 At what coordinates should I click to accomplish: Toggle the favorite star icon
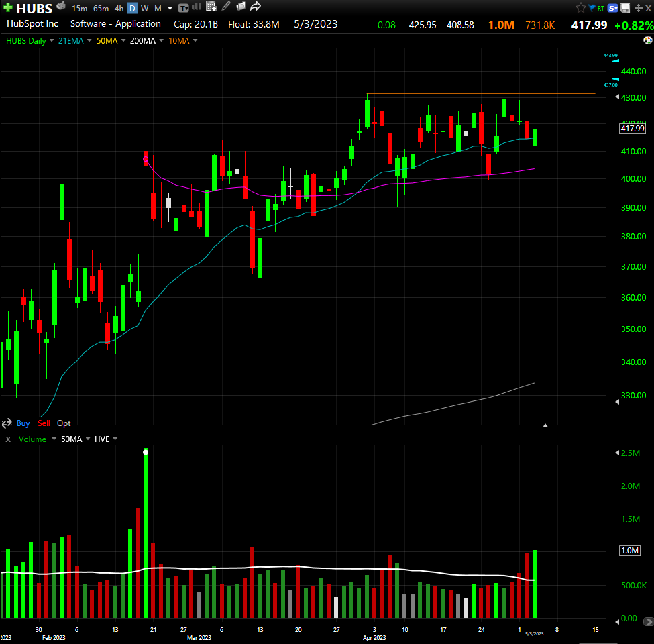coord(581,7)
